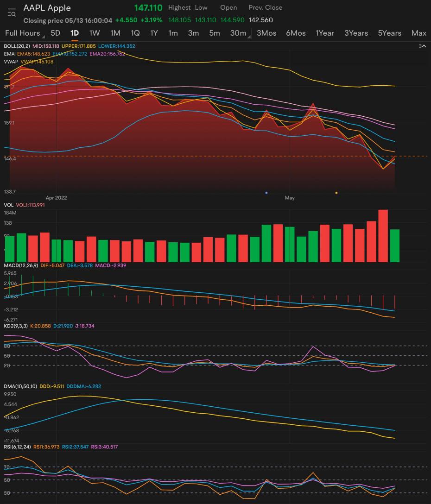Show the 5Years range
Image resolution: width=431 pixels, height=504 pixels.
[x=389, y=33]
